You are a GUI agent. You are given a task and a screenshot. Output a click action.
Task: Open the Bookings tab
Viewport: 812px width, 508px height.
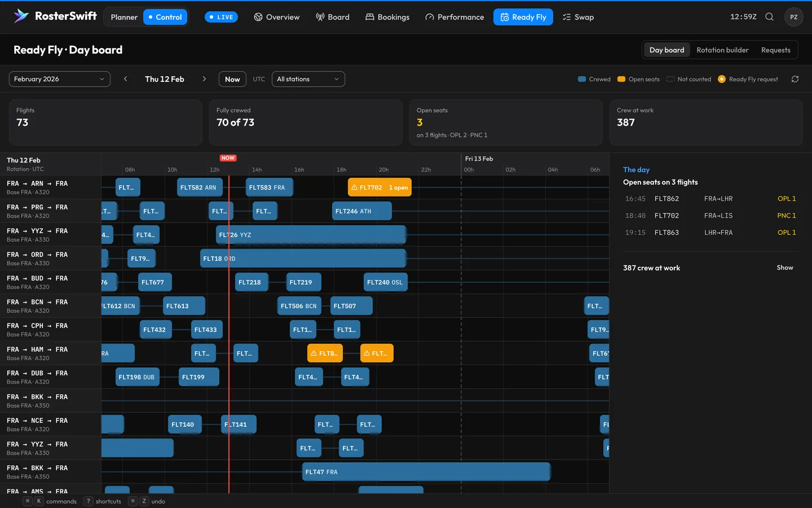pos(387,17)
